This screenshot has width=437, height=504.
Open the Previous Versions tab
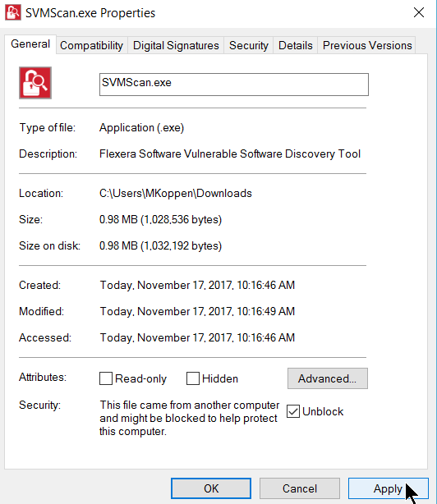point(367,45)
